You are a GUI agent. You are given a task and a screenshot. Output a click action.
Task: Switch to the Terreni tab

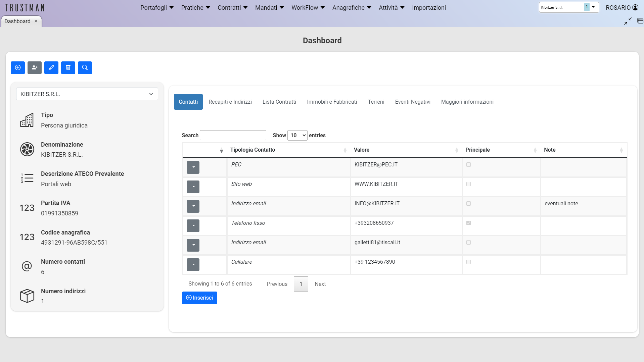pyautogui.click(x=376, y=102)
